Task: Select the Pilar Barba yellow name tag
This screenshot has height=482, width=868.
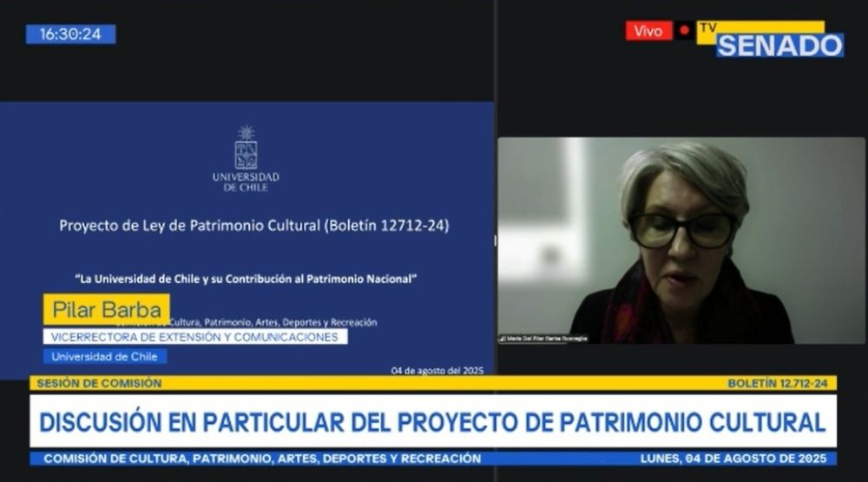Action: pos(107,310)
